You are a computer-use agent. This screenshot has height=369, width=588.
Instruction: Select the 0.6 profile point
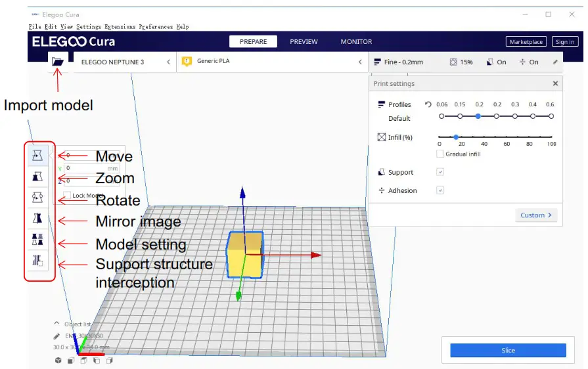click(551, 116)
